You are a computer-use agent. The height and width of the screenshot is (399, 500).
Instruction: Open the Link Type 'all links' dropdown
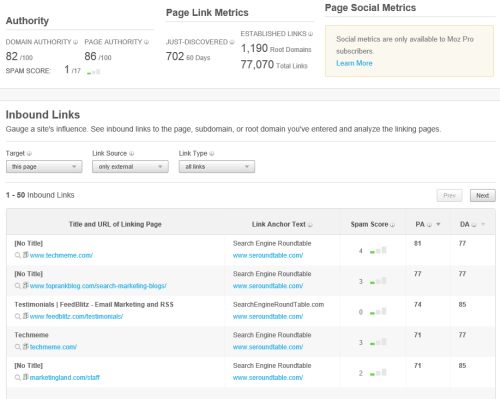click(x=217, y=167)
